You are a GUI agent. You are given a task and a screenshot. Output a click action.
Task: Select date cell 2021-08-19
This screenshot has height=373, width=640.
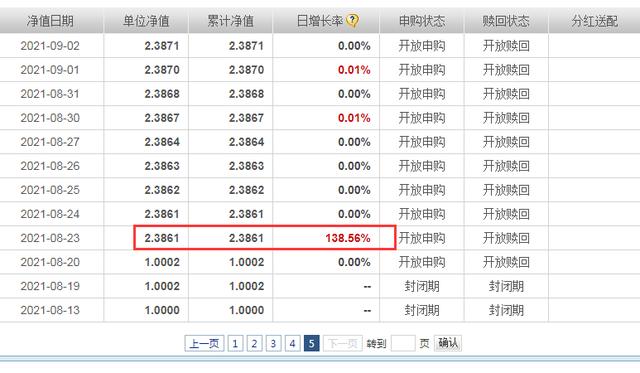coord(50,286)
